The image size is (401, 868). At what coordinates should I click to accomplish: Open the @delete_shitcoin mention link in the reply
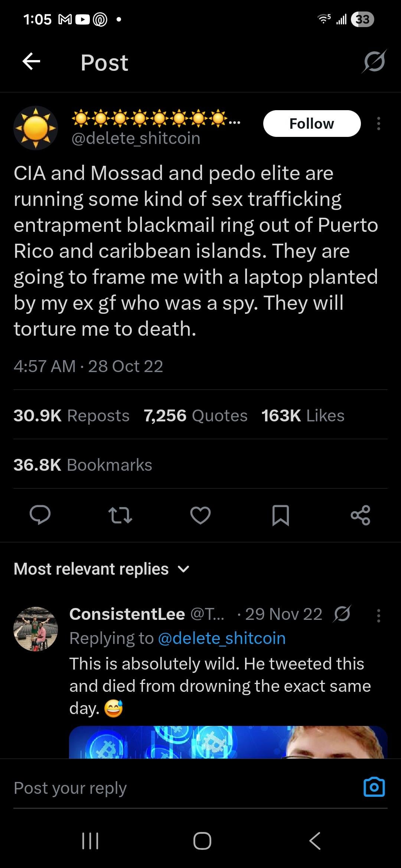[222, 638]
